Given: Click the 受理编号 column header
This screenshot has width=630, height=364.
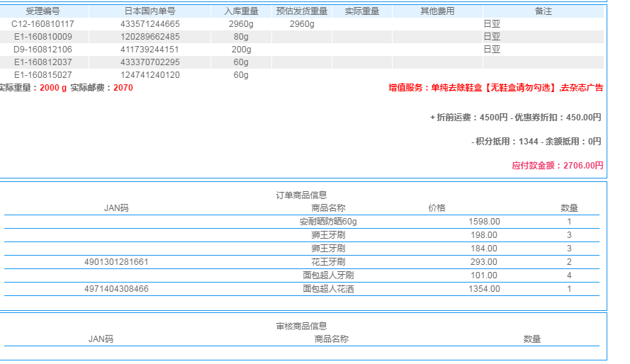Looking at the screenshot, I should point(43,11).
